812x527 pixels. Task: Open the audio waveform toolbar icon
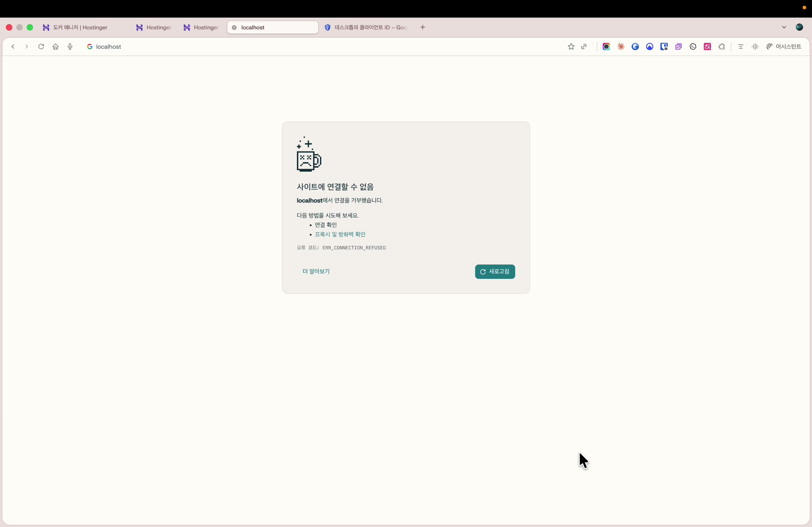tap(755, 46)
